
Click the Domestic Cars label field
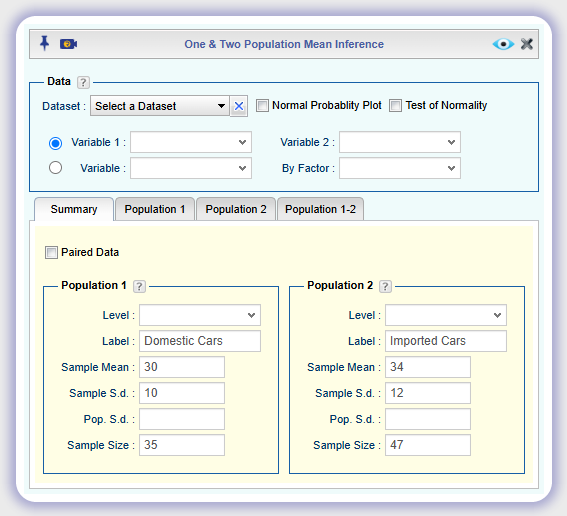click(x=200, y=341)
